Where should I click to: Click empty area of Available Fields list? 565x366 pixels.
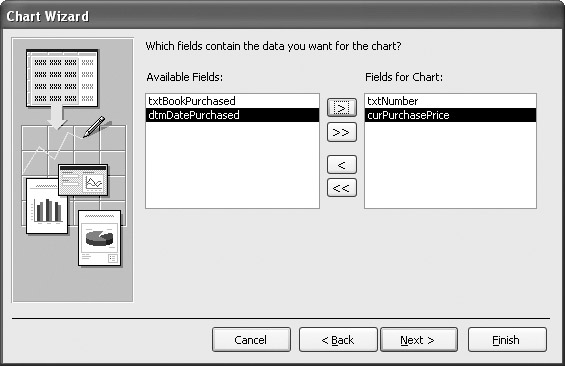[x=232, y=165]
